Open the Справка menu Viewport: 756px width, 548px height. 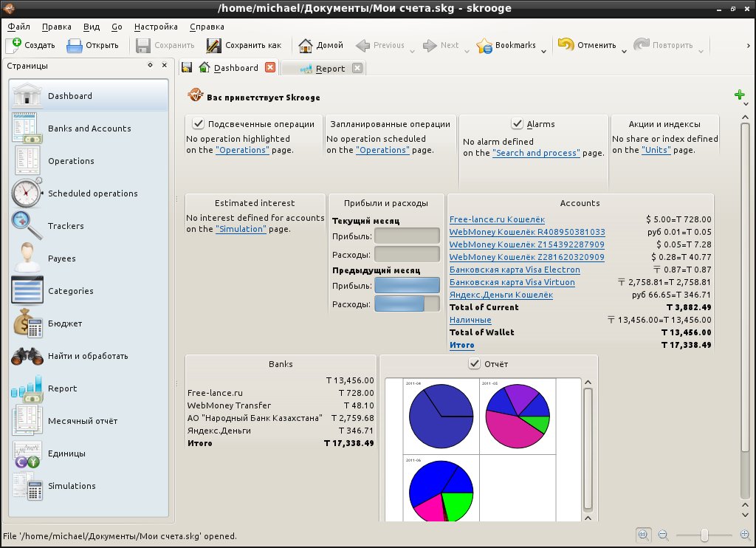pos(207,27)
